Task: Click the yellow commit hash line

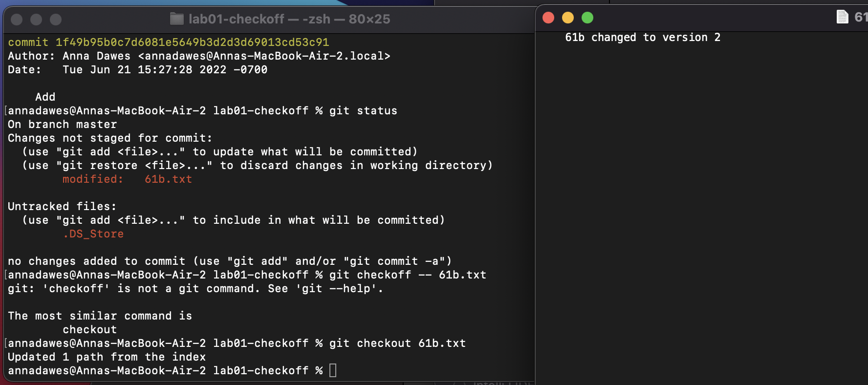Action: pyautogui.click(x=168, y=43)
